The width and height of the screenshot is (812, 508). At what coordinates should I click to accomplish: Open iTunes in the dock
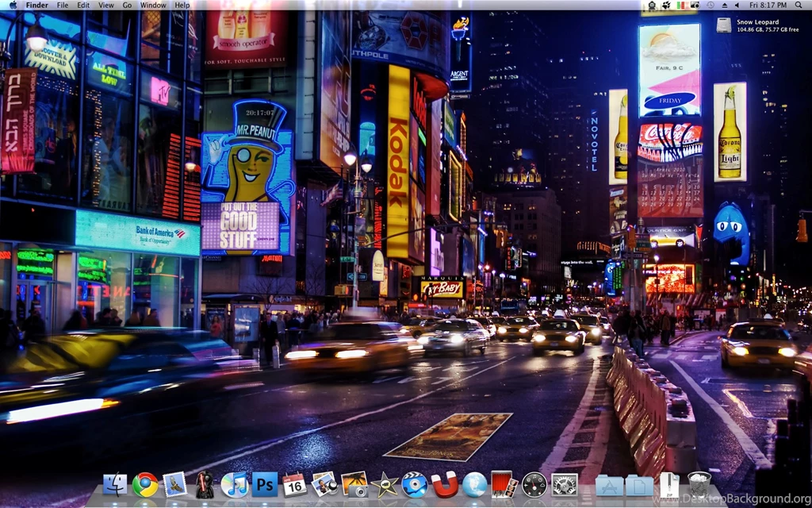pos(234,483)
